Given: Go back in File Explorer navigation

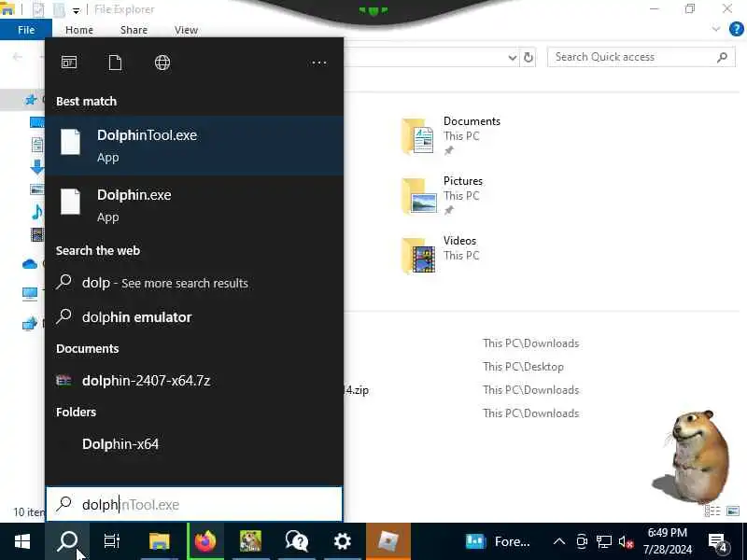Looking at the screenshot, I should point(18,57).
